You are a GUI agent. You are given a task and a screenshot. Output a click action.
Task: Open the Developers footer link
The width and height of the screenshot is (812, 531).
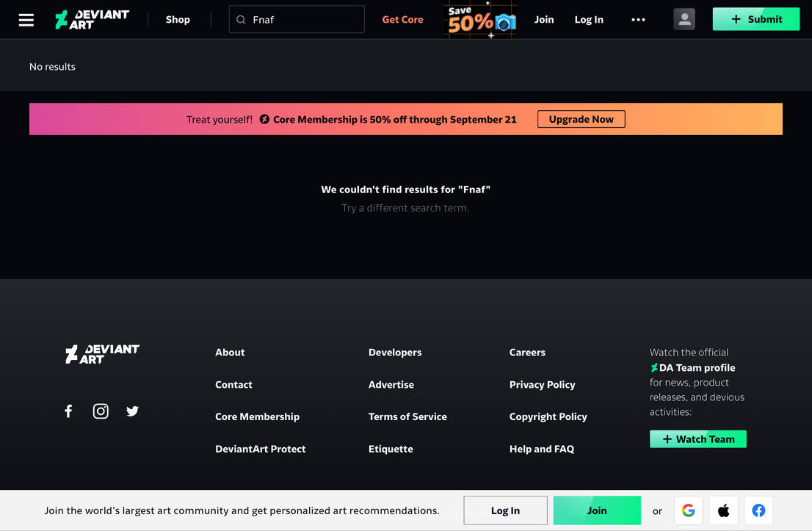pos(395,353)
